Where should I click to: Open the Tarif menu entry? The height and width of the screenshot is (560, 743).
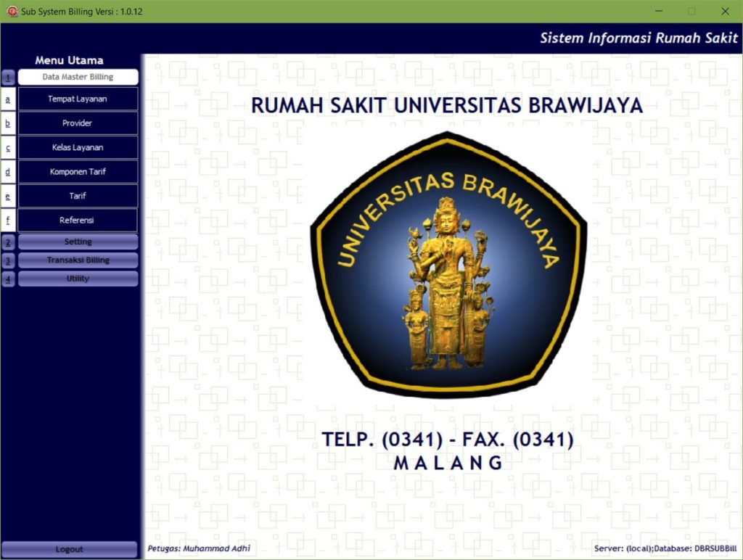coord(78,196)
